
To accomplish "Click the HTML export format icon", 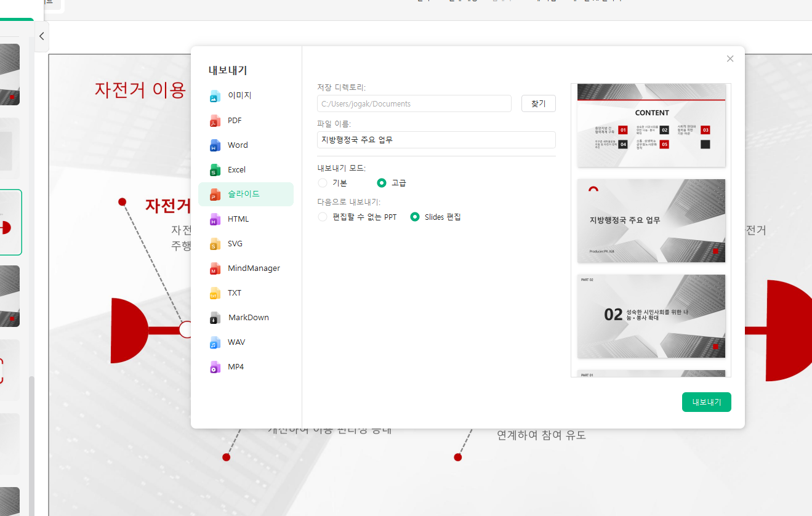I will (215, 219).
